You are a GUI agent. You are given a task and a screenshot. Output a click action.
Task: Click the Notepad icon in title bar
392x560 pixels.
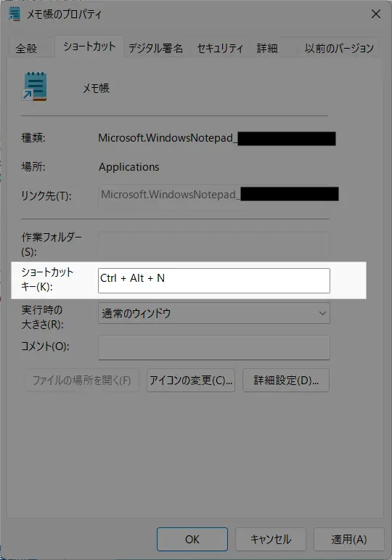[x=15, y=14]
